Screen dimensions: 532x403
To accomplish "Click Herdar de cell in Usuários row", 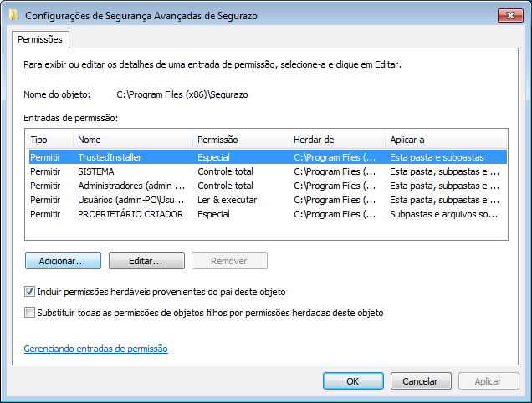I will click(335, 200).
